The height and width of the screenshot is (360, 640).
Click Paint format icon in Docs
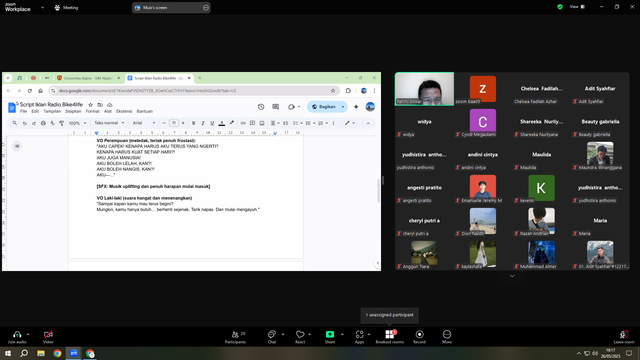tap(62, 123)
